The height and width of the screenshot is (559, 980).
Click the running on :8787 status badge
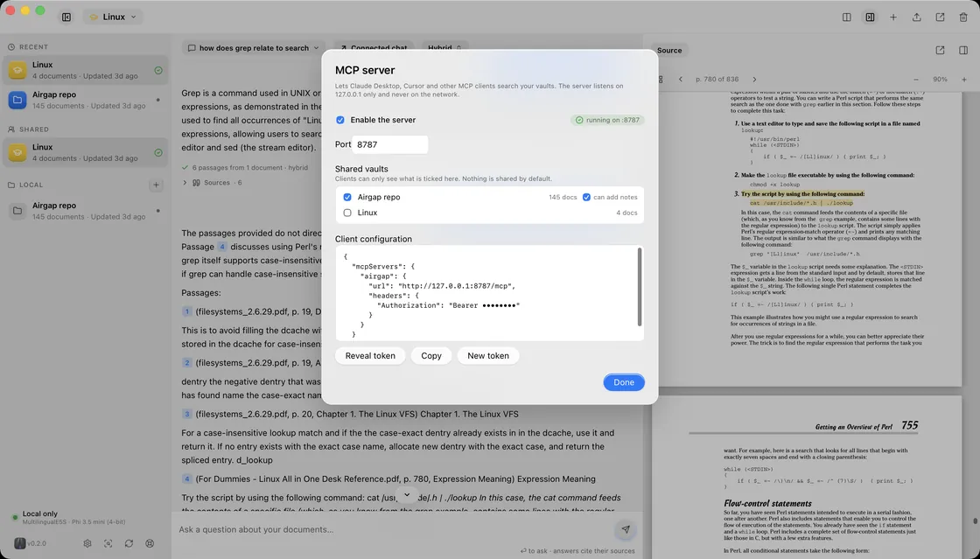(607, 120)
